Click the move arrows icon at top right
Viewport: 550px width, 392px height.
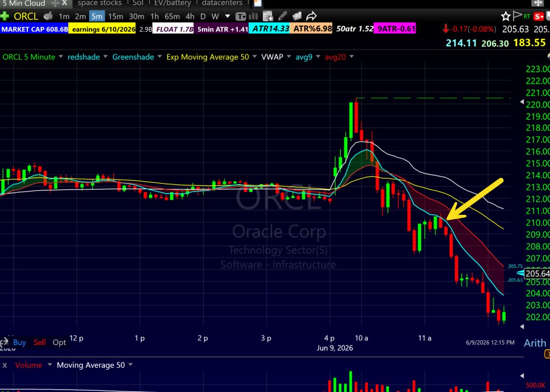537,3
